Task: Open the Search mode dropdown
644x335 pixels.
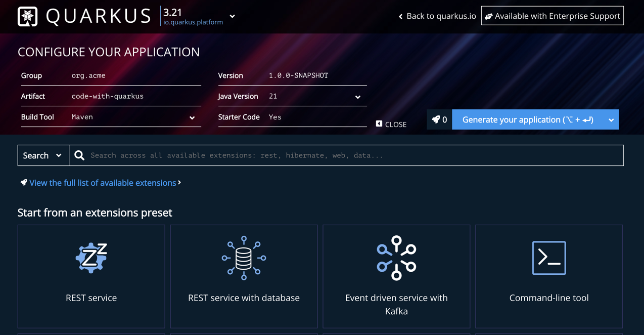Action: (43, 155)
